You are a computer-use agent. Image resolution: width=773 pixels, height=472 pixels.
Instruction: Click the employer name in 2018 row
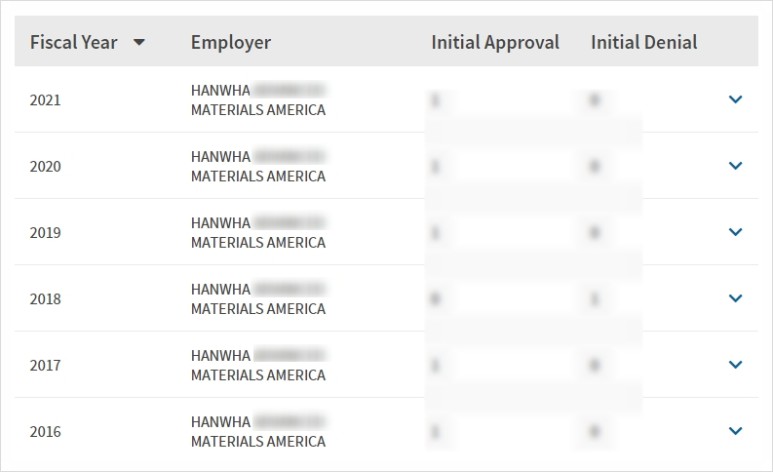pos(258,299)
